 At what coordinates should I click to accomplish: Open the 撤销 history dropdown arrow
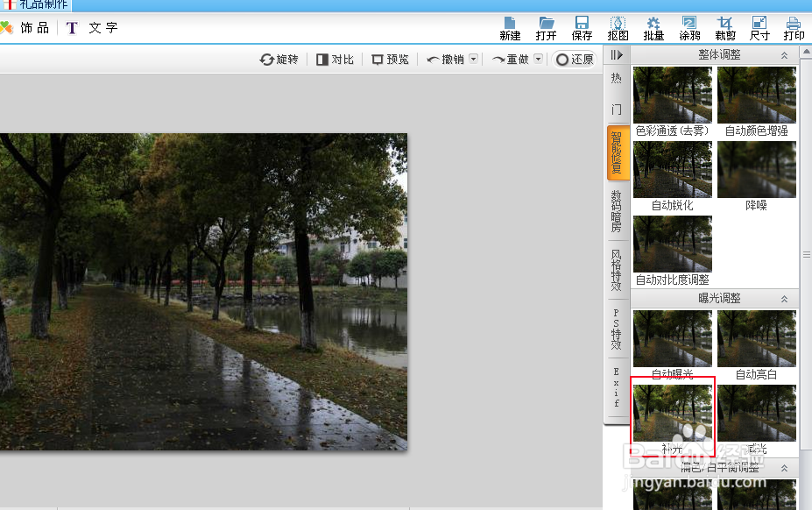point(473,59)
